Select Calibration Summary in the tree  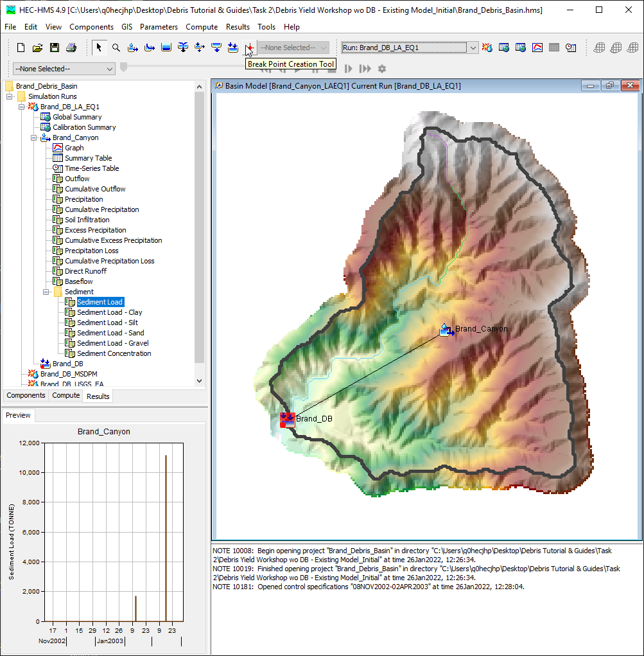[84, 128]
